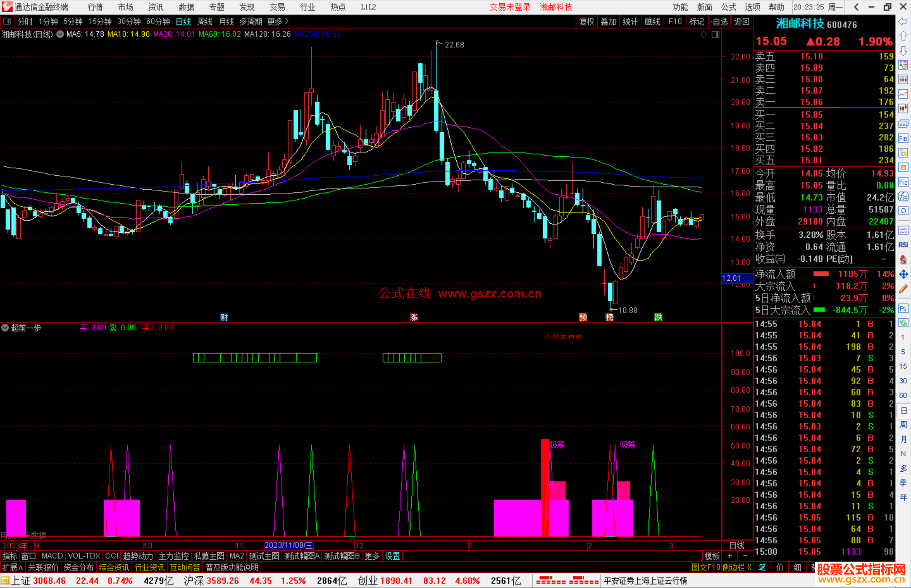Select the MACD indicator tab
Screen dimensions: 911x588
52,556
